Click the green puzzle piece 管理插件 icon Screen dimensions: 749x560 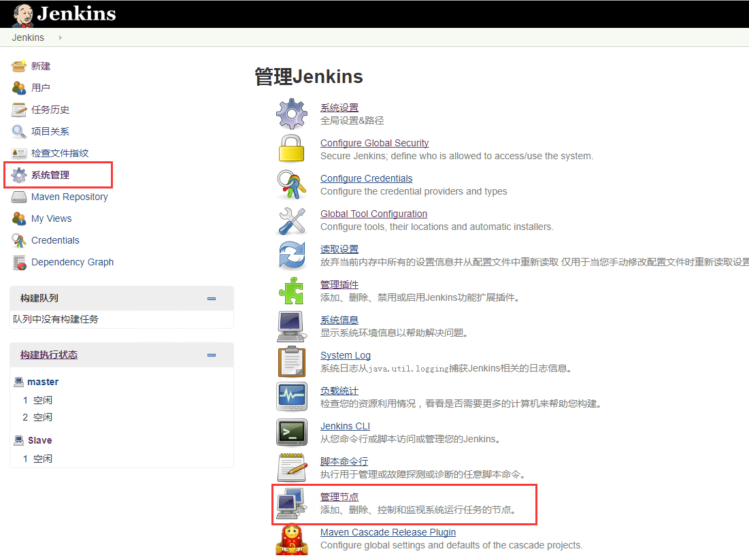point(291,291)
